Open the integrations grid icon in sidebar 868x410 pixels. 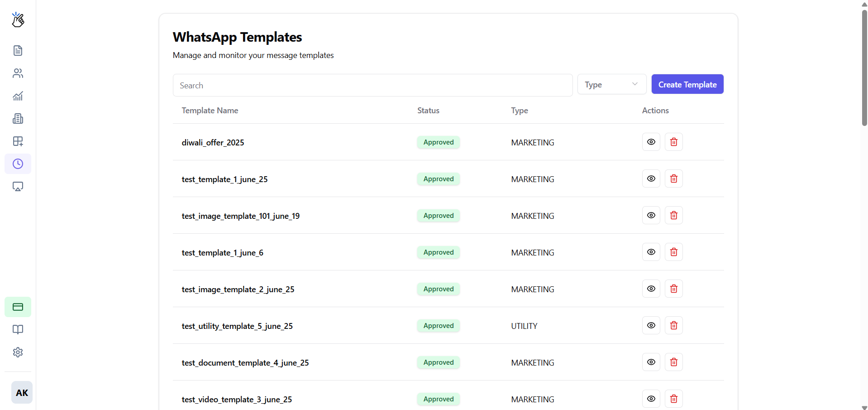coord(18,141)
